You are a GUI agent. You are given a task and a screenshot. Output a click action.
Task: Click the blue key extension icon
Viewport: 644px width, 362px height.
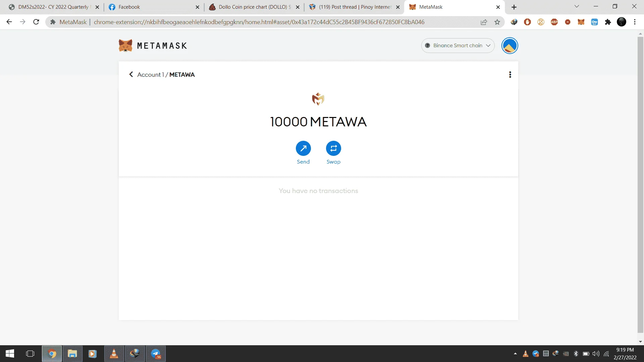[594, 22]
